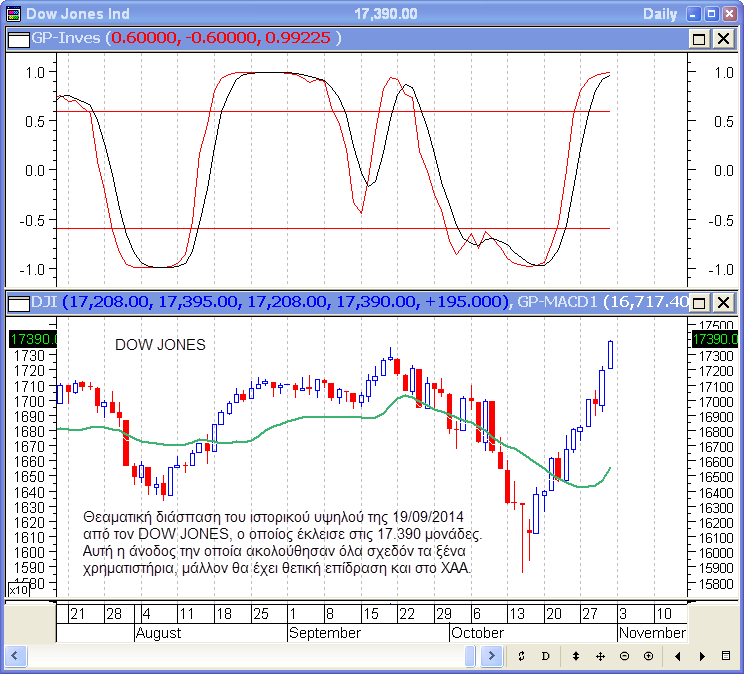Viewport: 744px width, 674px height.
Task: Step chart left with black triangle arrow
Action: coord(678,656)
